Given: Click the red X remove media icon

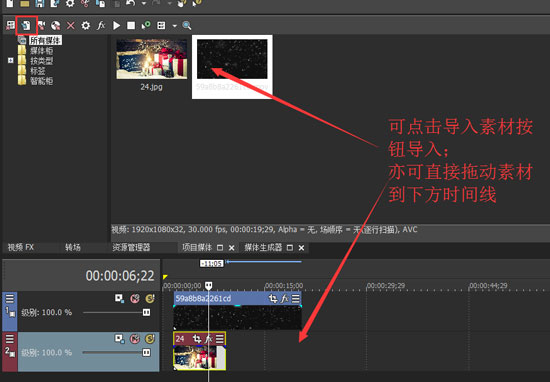Looking at the screenshot, I should (71, 25).
